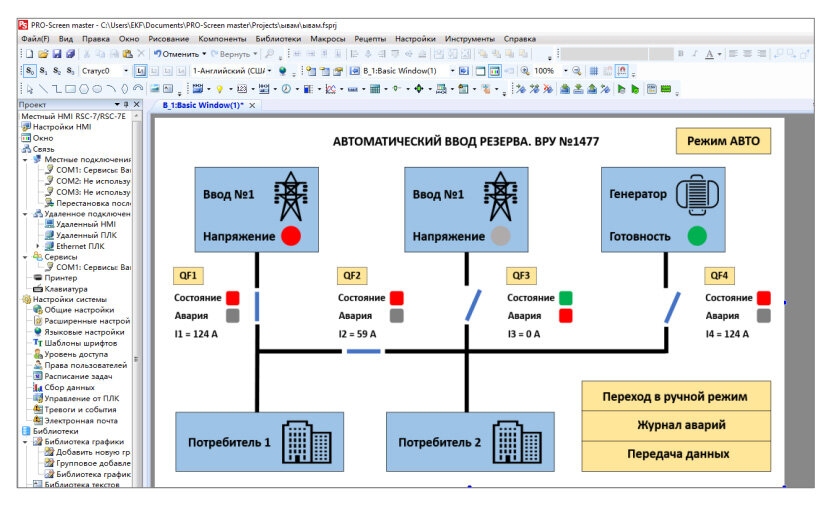
Task: Collapse the Библиотека графики tree node
Action: pyautogui.click(x=25, y=442)
